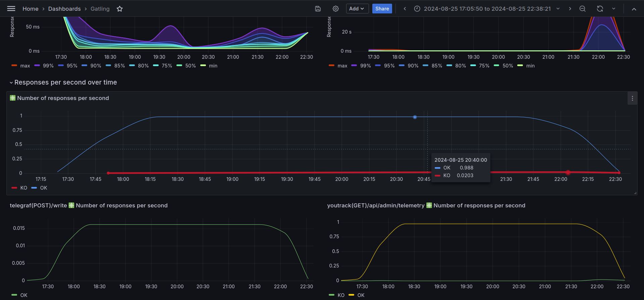Open the hamburger navigation menu
644x300 pixels.
pos(11,9)
